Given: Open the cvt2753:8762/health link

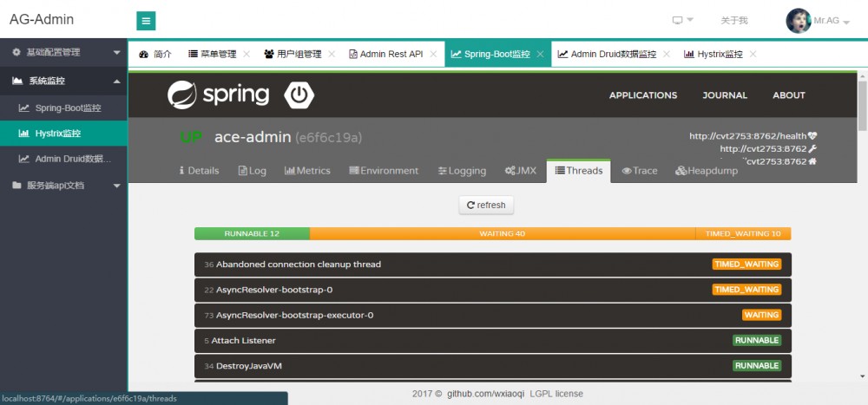Looking at the screenshot, I should click(748, 135).
